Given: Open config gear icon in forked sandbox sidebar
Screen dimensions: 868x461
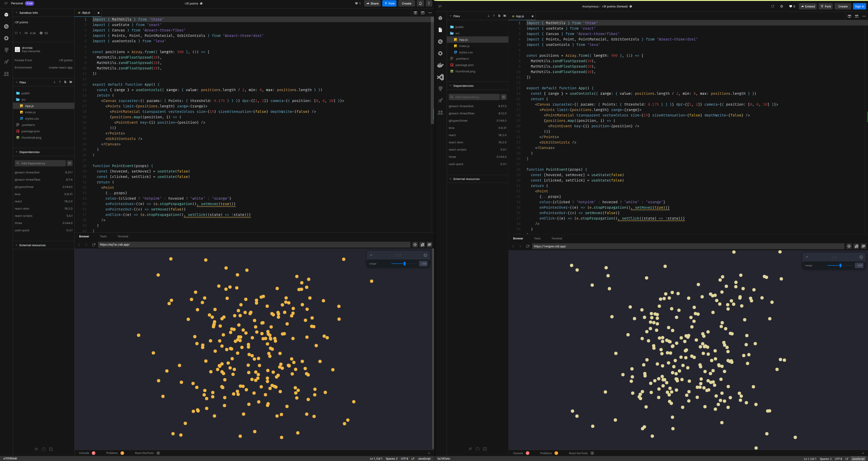Looking at the screenshot, I should (440, 54).
